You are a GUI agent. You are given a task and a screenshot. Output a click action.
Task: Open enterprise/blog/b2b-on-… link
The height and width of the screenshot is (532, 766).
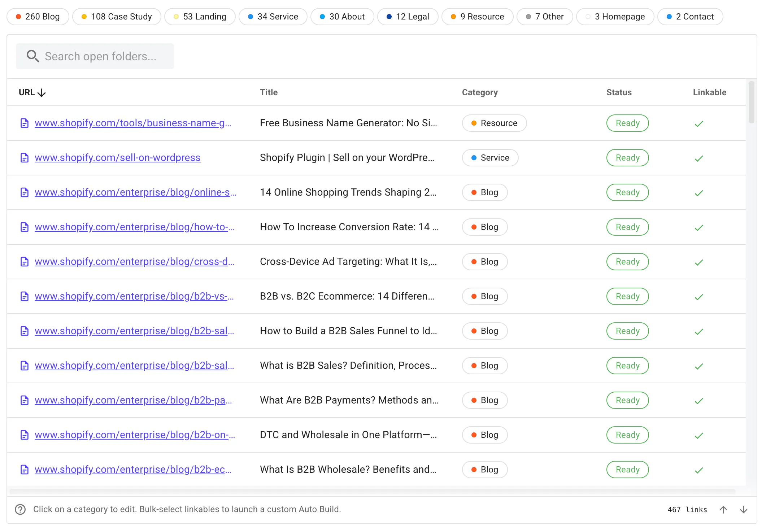click(135, 435)
